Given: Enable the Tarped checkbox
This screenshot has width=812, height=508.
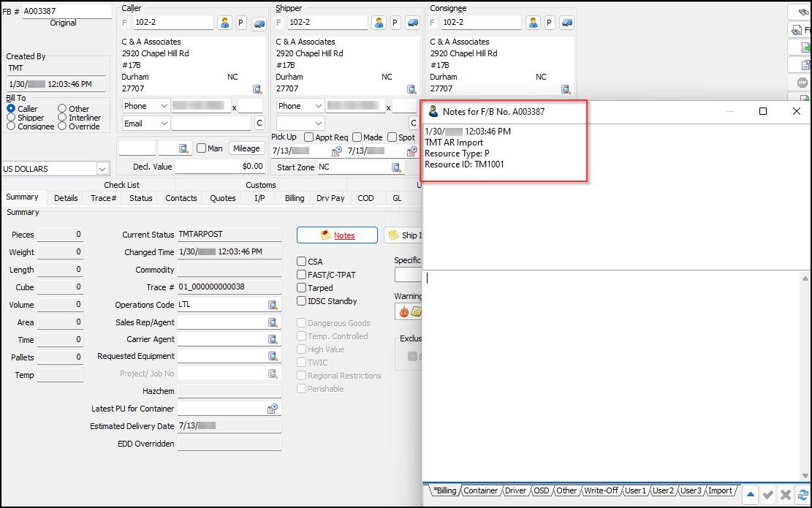Looking at the screenshot, I should coord(301,288).
